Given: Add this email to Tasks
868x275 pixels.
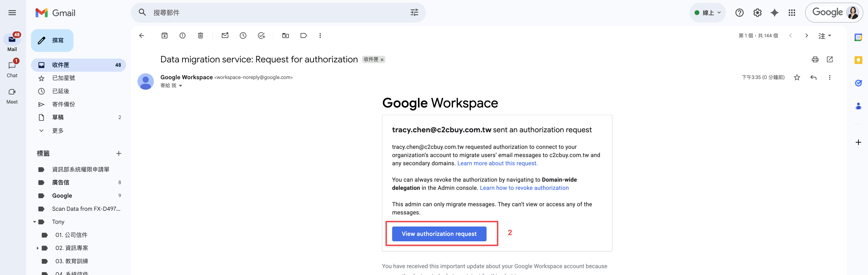Looking at the screenshot, I should click(x=261, y=36).
